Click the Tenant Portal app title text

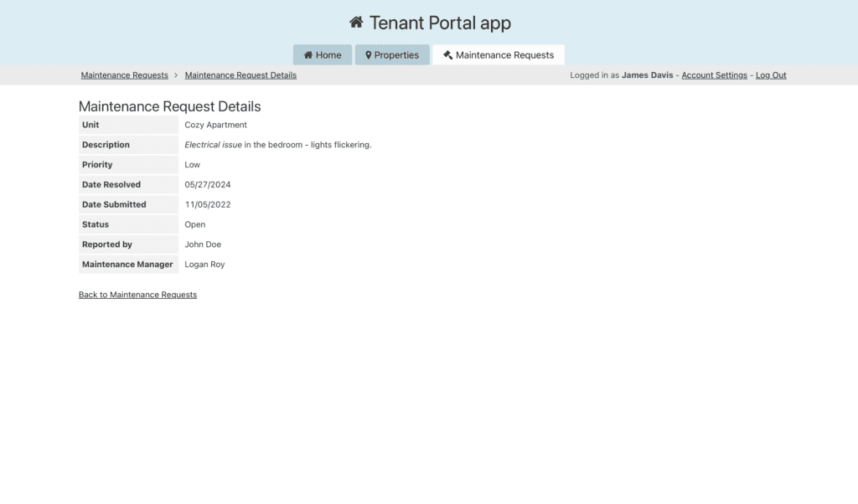[440, 23]
